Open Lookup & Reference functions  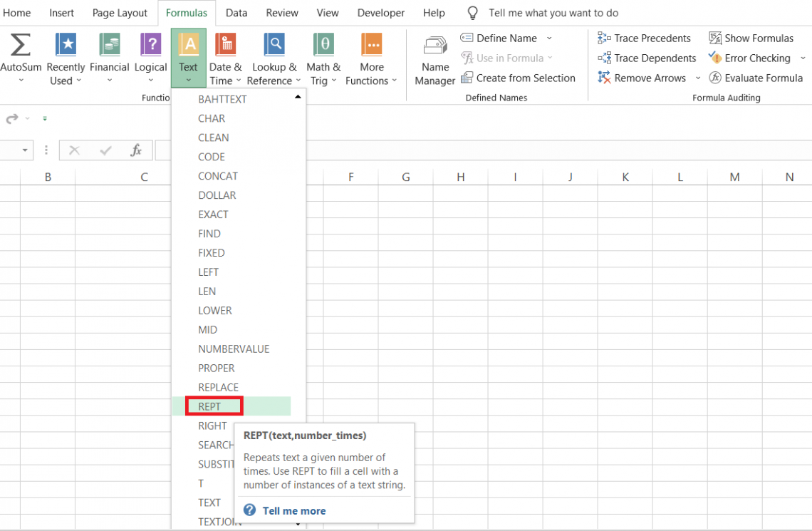pyautogui.click(x=274, y=45)
